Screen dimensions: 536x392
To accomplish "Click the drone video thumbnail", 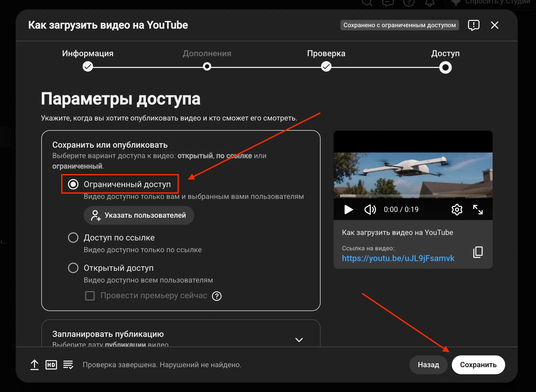I will (413, 175).
